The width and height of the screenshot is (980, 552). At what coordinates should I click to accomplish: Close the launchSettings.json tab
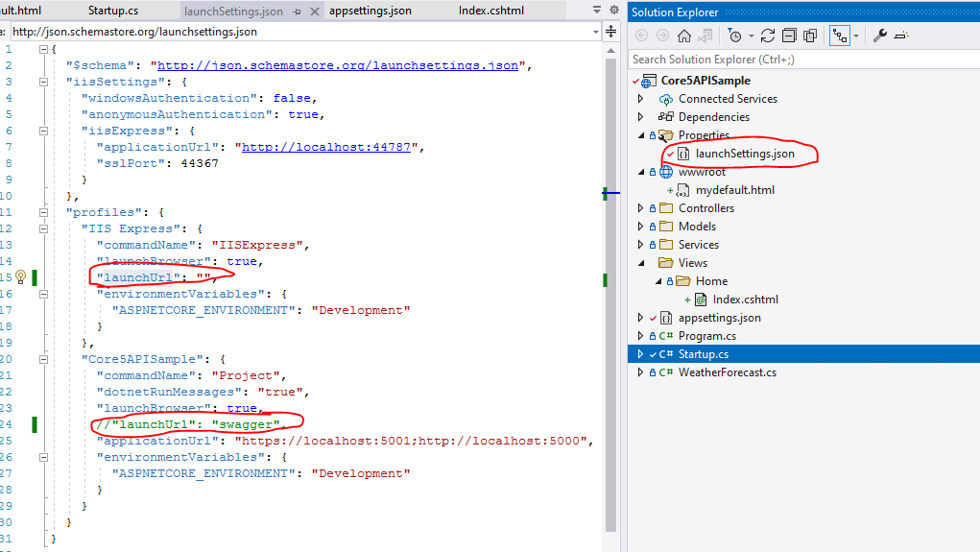pos(315,12)
